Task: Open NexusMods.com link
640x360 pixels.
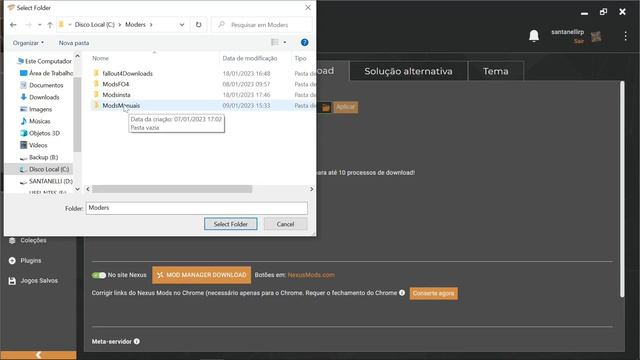Action: pyautogui.click(x=311, y=275)
